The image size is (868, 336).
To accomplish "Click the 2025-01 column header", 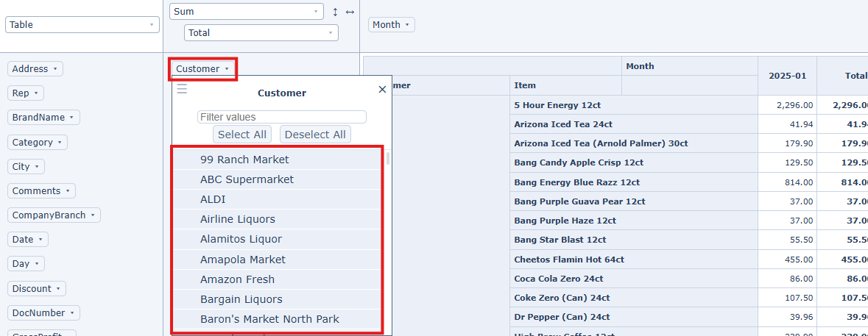I will (x=787, y=76).
